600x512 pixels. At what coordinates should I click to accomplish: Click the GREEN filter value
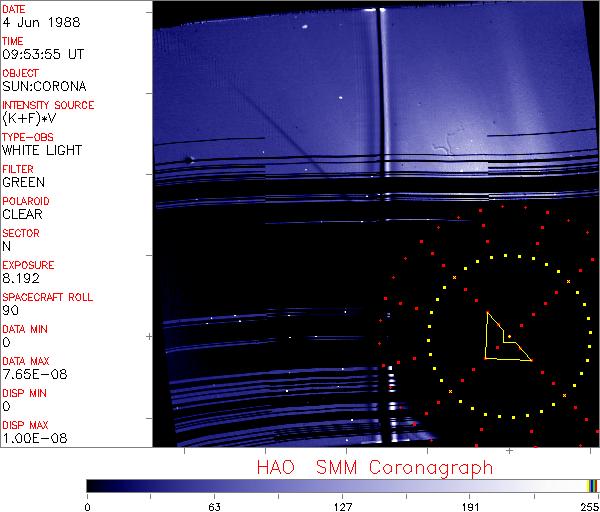[x=23, y=182]
